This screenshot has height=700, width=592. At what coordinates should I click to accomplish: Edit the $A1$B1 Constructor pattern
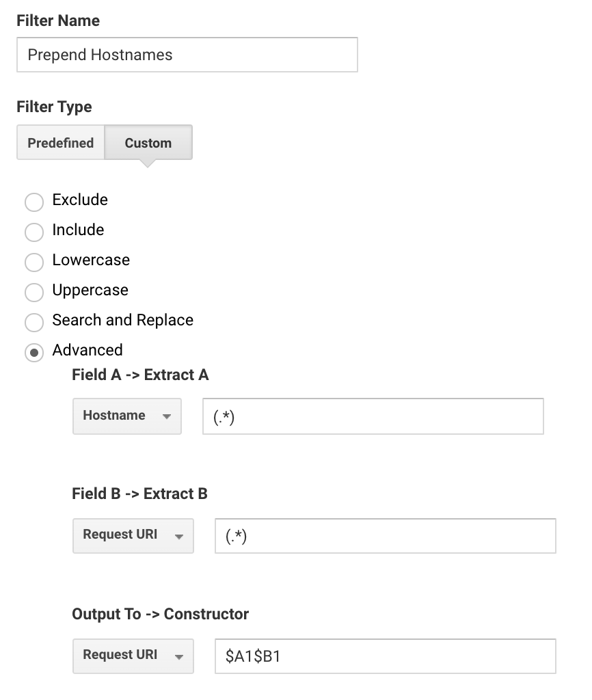pos(385,656)
